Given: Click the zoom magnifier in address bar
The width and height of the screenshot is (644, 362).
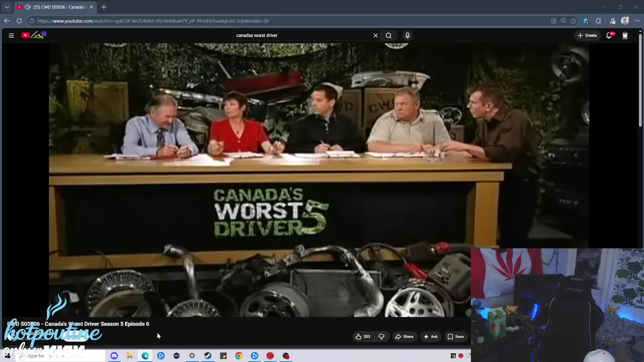Looking at the screenshot, I should tap(563, 21).
